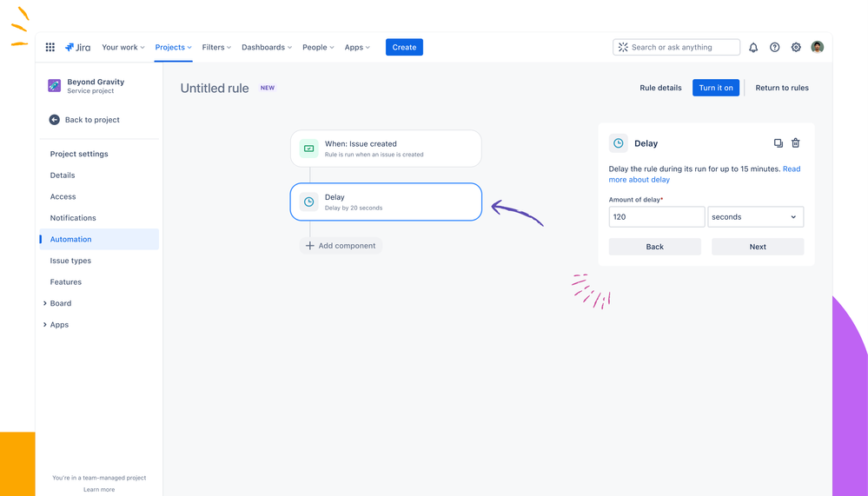Viewport: 868px width, 496px height.
Task: Click Add component button
Action: coord(341,245)
